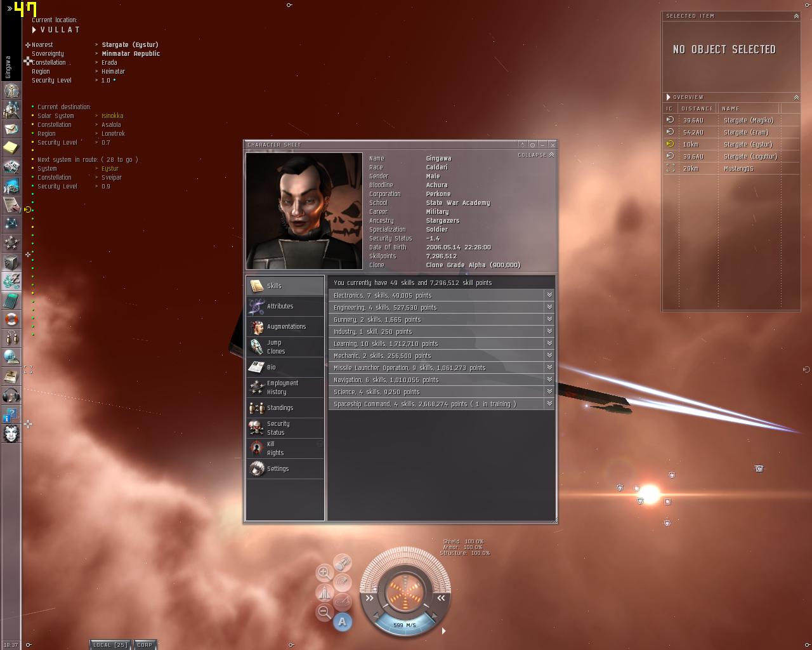Open the market monitor icon in sidebar
The image size is (812, 650).
tap(11, 186)
